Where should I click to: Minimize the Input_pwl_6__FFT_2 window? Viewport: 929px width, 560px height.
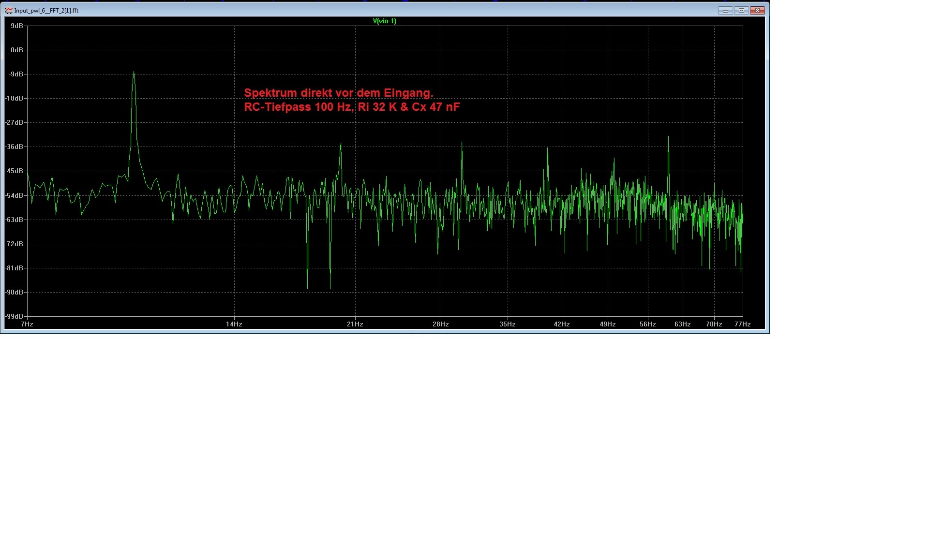(725, 10)
